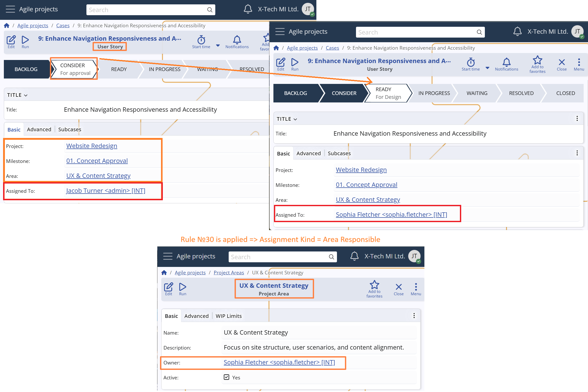Click the three-dot Menu icon in Project Area toolbar
The height and width of the screenshot is (392, 588).
416,287
